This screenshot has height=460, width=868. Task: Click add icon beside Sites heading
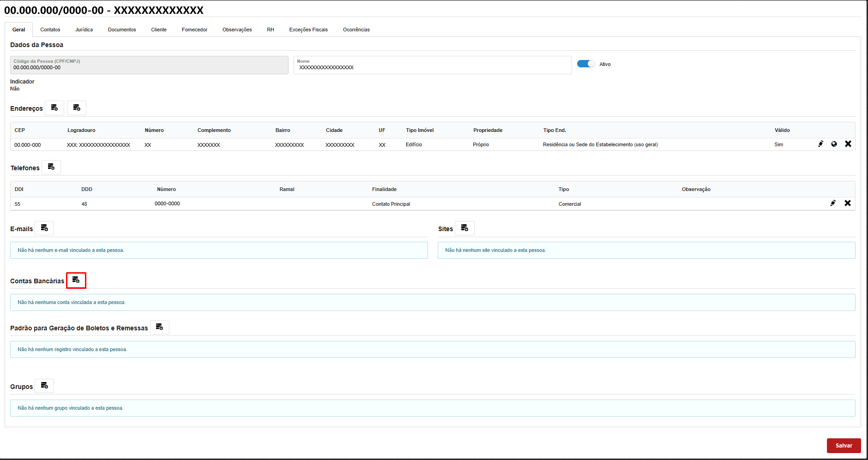click(x=464, y=228)
